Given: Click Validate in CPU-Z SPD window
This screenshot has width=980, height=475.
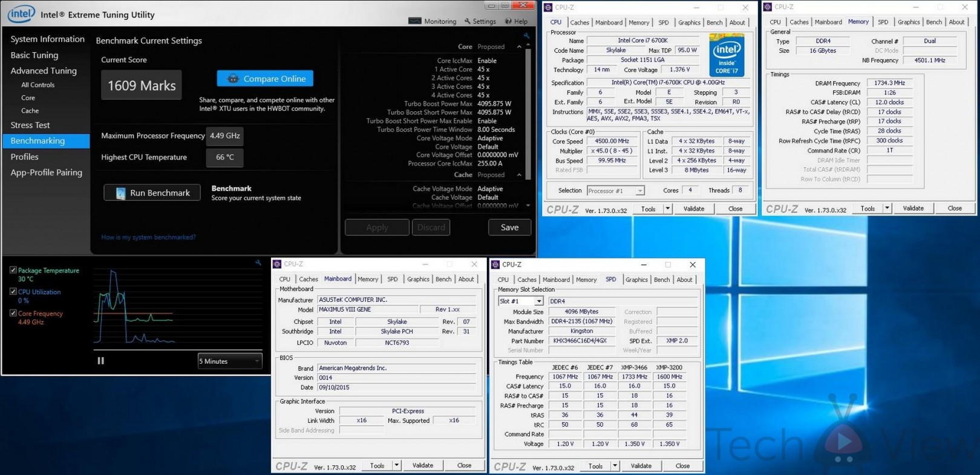Looking at the screenshot, I should pos(641,466).
